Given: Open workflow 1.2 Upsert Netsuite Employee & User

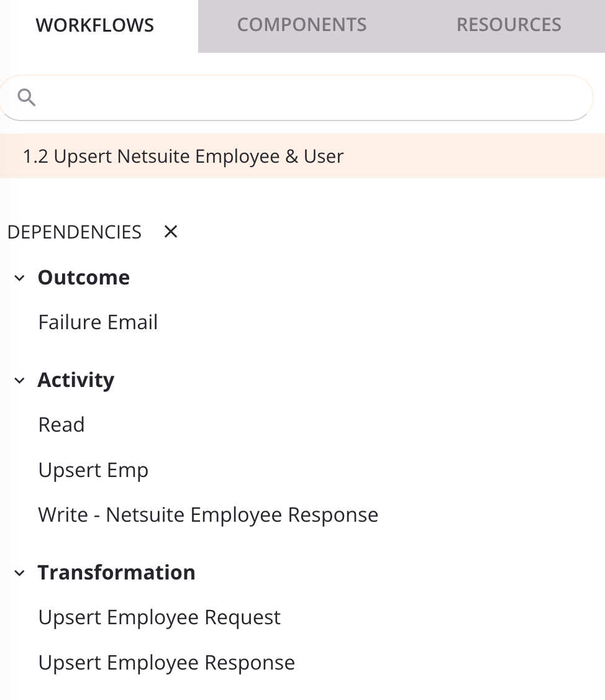Looking at the screenshot, I should point(183,156).
